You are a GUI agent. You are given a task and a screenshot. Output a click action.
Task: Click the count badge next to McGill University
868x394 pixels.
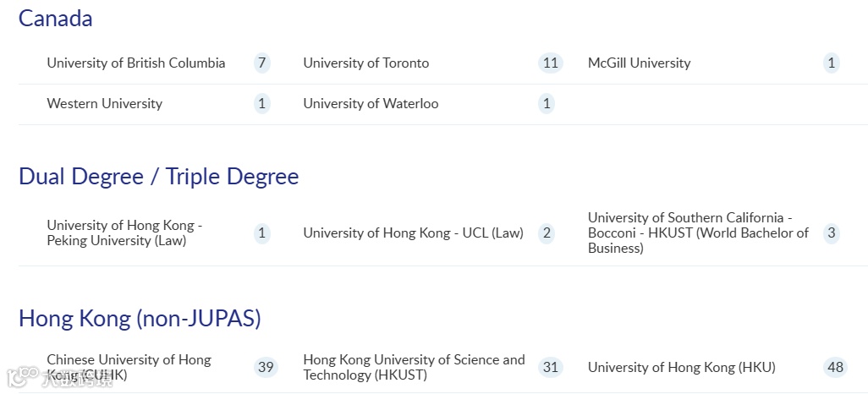pos(831,63)
